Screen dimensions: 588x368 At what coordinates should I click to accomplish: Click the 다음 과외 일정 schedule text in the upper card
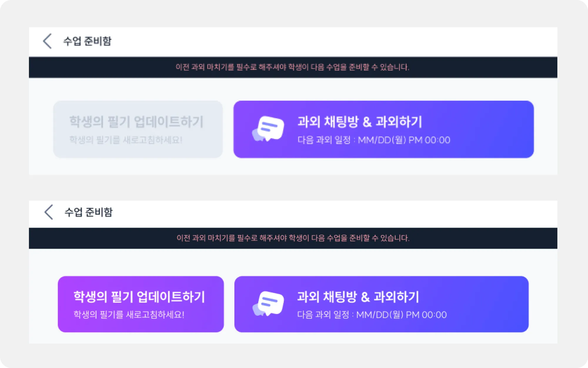coord(324,140)
